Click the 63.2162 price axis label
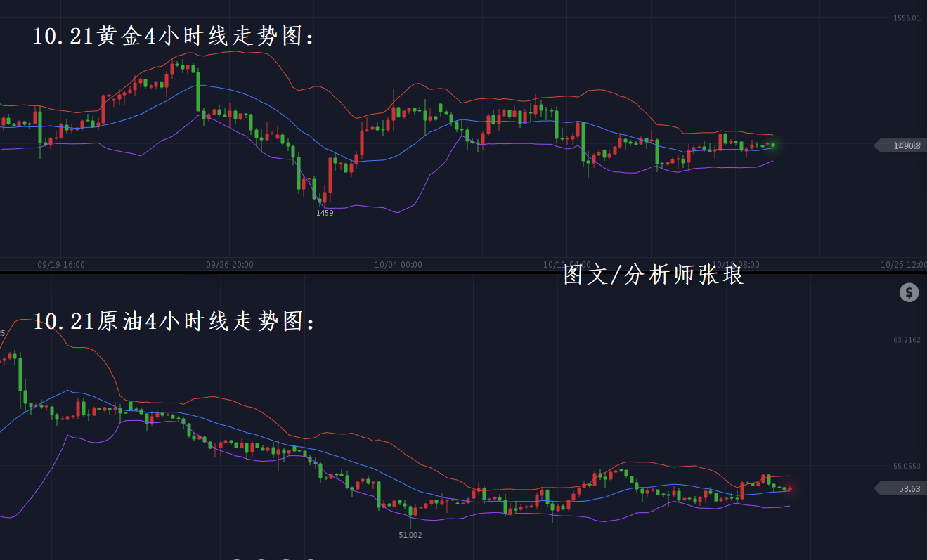This screenshot has width=927, height=560. (x=907, y=340)
